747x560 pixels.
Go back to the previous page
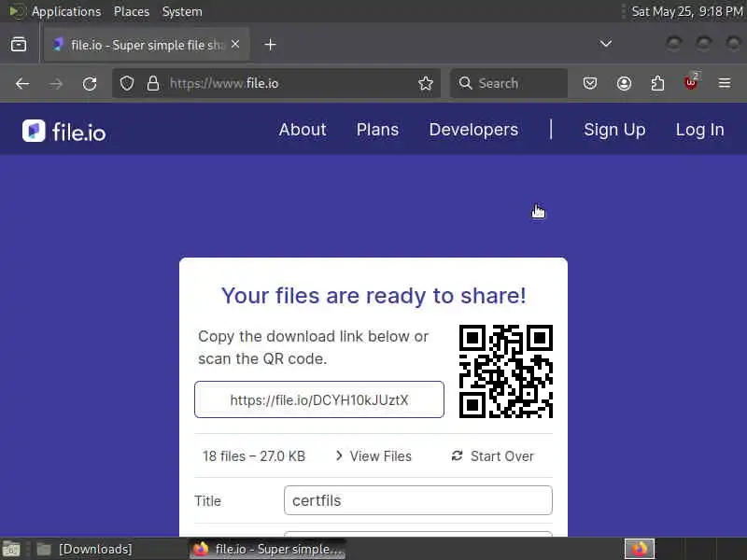[x=22, y=84]
